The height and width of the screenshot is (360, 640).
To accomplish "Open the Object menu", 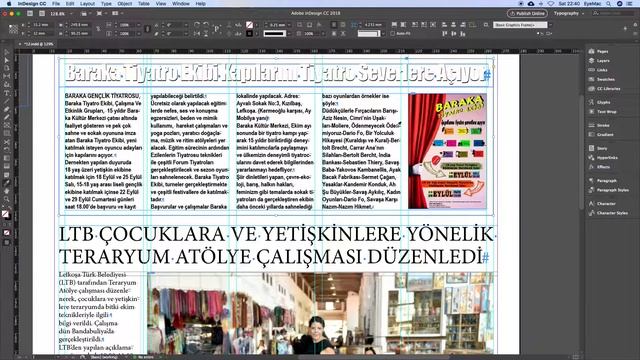I will point(125,4).
